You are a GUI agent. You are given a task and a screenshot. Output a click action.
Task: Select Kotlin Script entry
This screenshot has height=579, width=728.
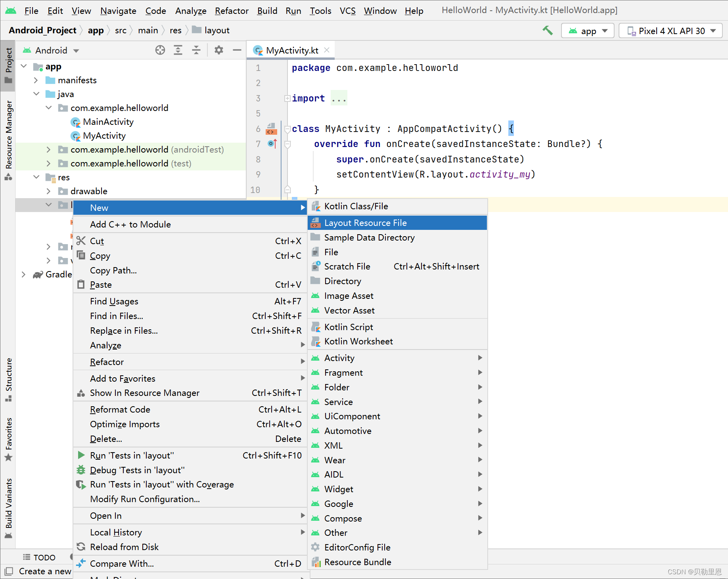point(398,327)
